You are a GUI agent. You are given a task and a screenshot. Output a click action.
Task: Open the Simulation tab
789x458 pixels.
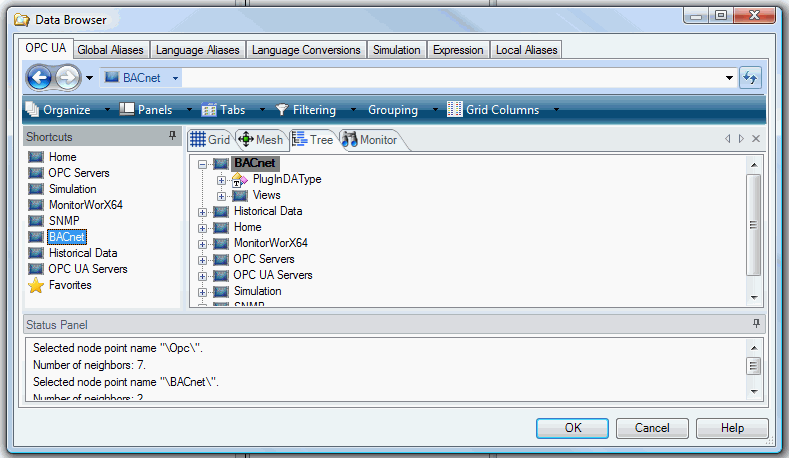pyautogui.click(x=397, y=50)
